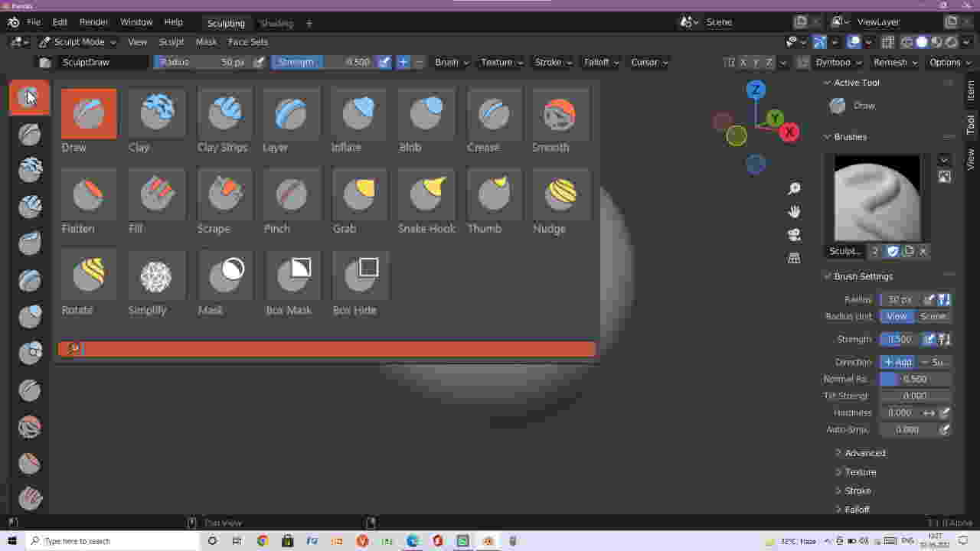Click the brush preview thumbnail
The image size is (980, 551).
coord(877,197)
